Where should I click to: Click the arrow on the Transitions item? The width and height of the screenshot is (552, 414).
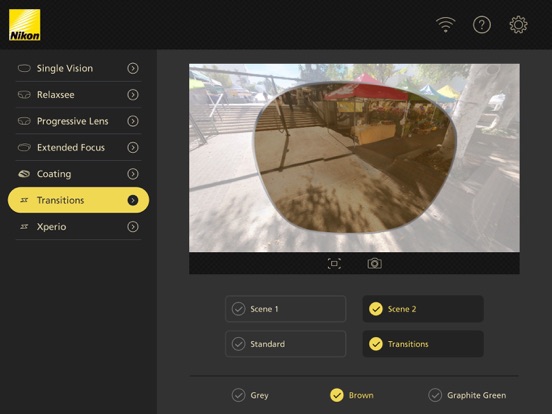pyautogui.click(x=133, y=200)
